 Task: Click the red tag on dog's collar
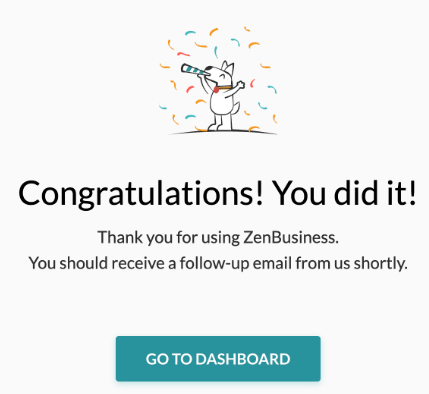tap(216, 90)
